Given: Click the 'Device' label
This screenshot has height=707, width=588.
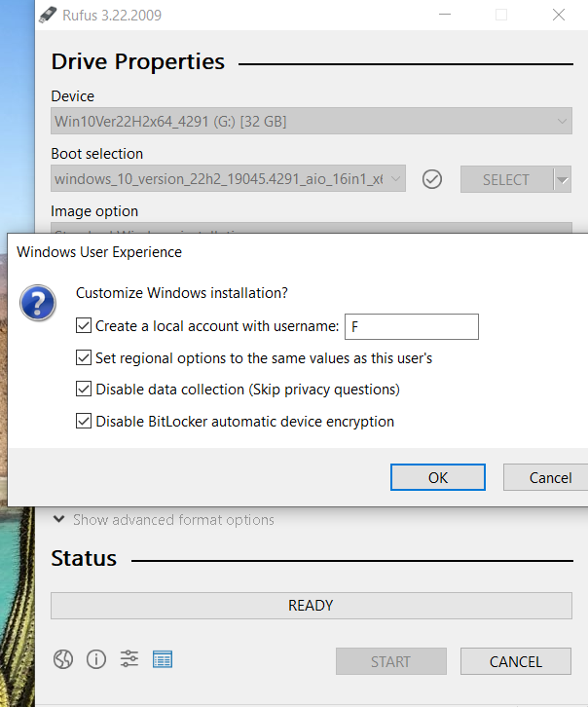Looking at the screenshot, I should (73, 96).
